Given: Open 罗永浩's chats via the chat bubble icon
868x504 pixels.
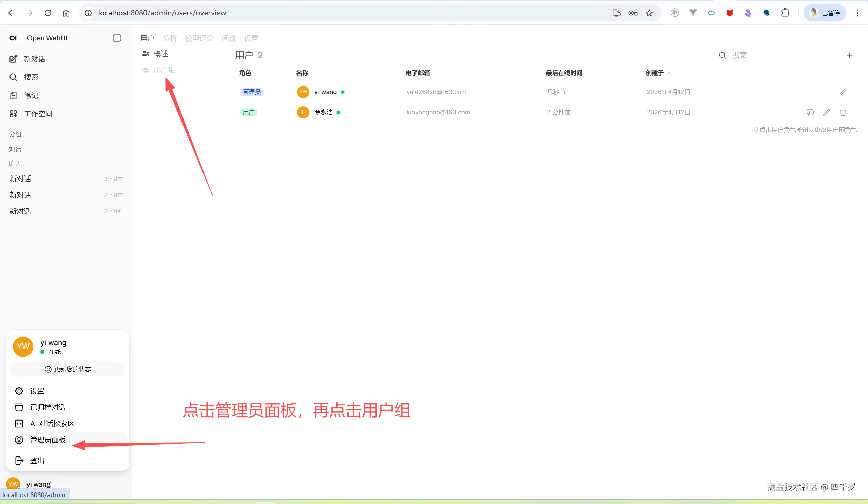Looking at the screenshot, I should click(810, 112).
